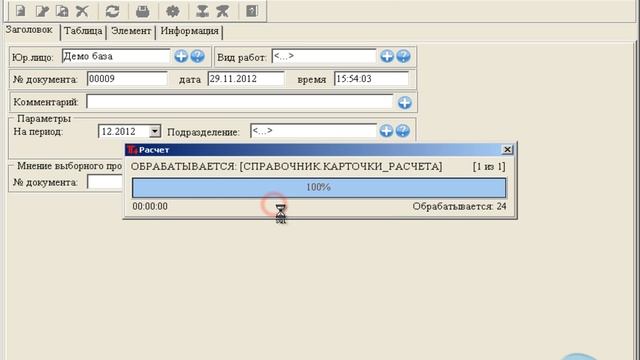Viewport: 640px width, 360px height.
Task: Switch to the Таблица tab
Action: [x=83, y=31]
